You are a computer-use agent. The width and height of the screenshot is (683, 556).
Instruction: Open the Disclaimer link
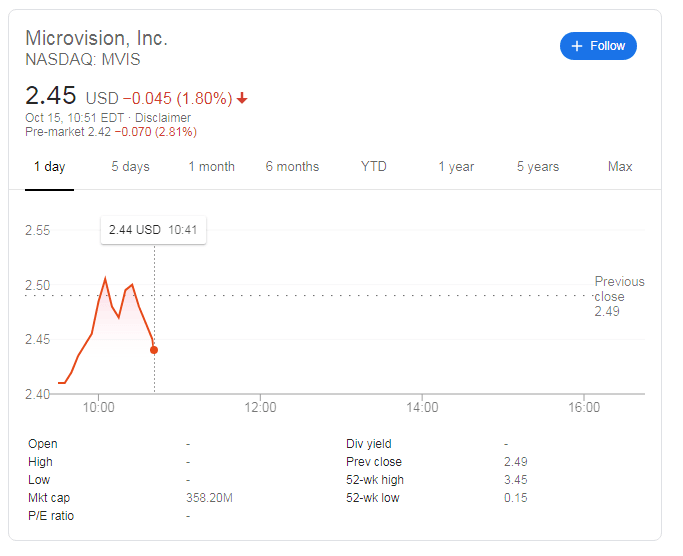(163, 117)
